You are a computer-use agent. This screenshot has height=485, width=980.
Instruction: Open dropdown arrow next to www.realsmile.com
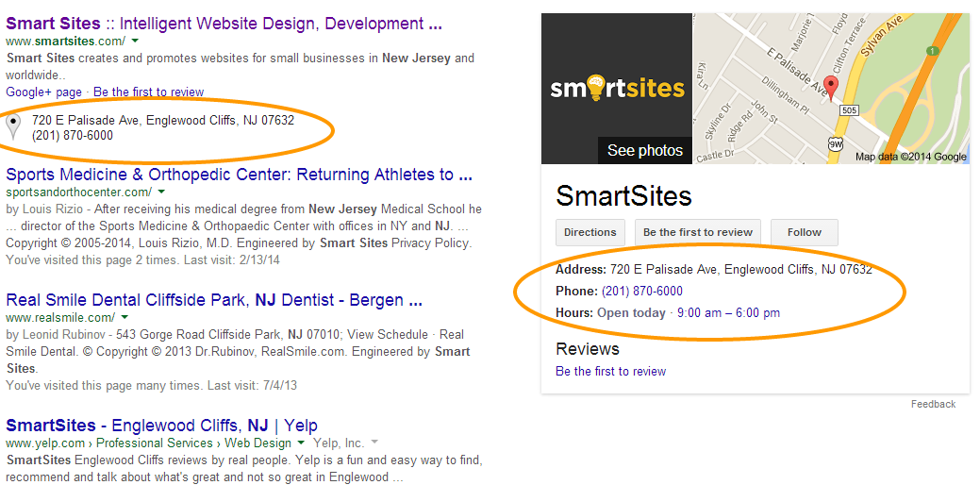tap(125, 317)
